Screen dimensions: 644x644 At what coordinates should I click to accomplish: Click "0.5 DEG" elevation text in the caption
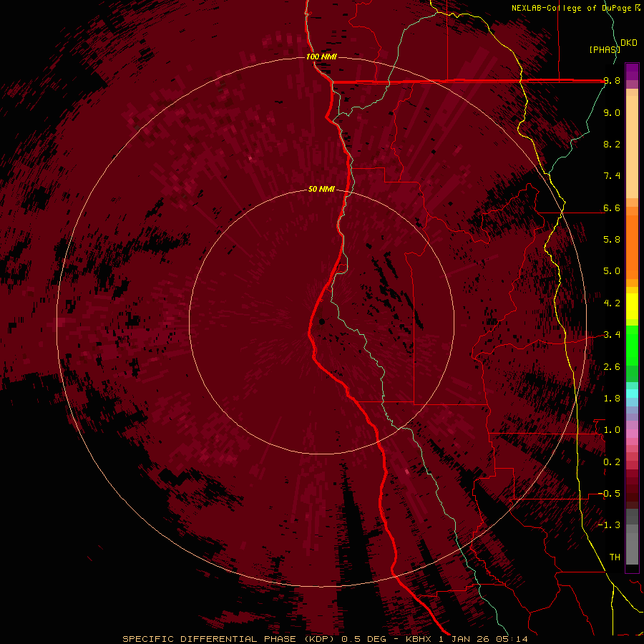(363, 639)
